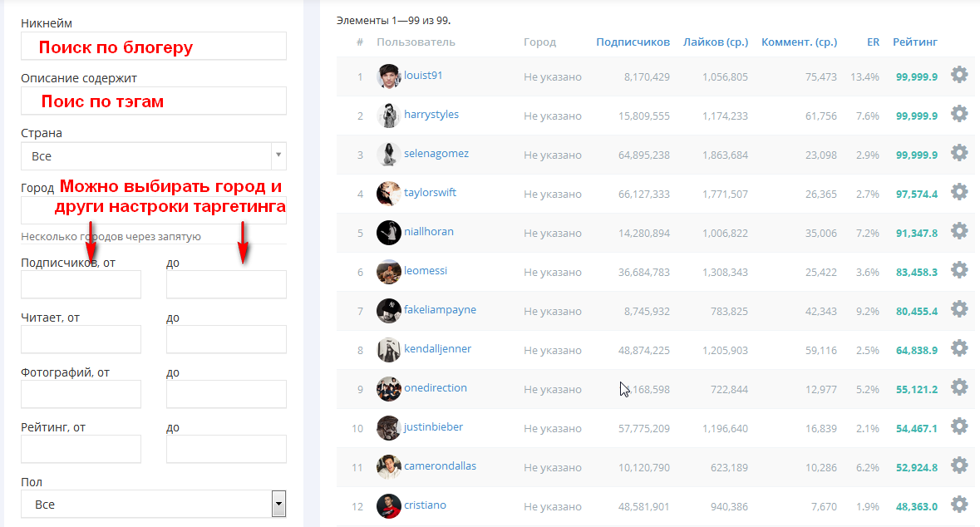
Task: Click the harrystyles profile avatar
Action: click(388, 116)
